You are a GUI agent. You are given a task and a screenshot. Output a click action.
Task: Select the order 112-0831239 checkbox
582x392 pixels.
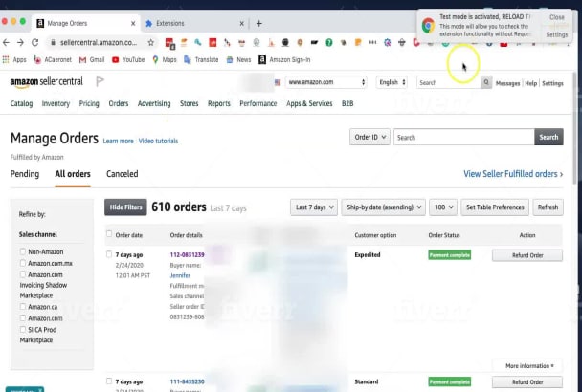coord(109,254)
